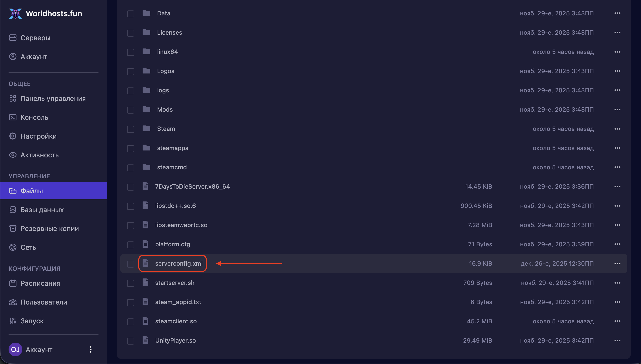641x364 pixels.
Task: Open the steamapps folder
Action: point(172,148)
